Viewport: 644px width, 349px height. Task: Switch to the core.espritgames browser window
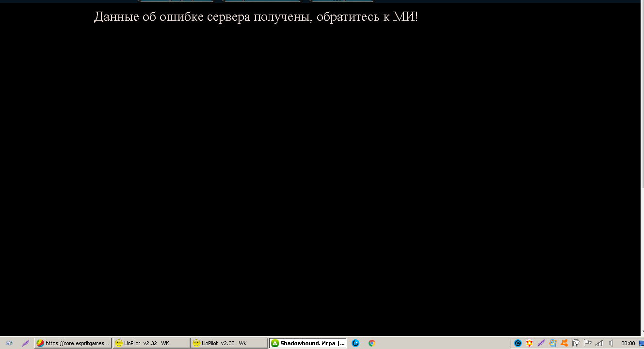(x=73, y=343)
